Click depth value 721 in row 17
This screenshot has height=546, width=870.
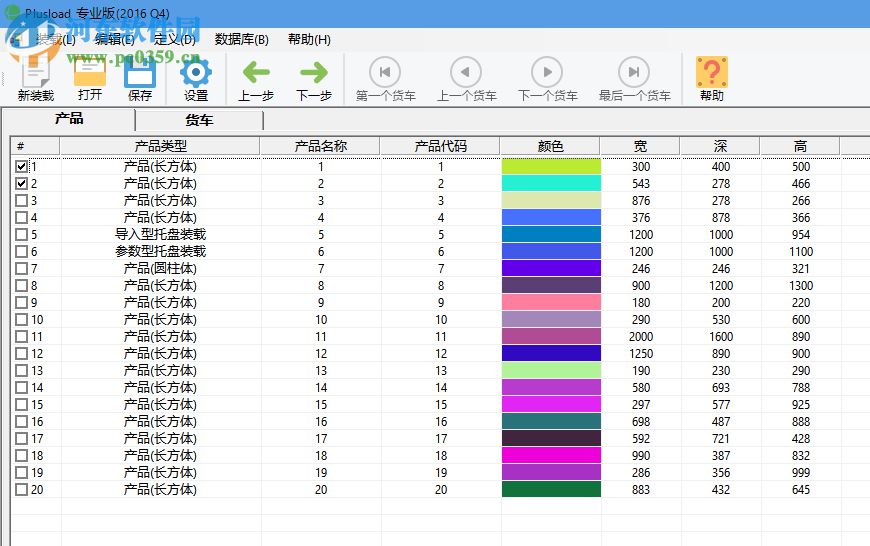(x=721, y=438)
